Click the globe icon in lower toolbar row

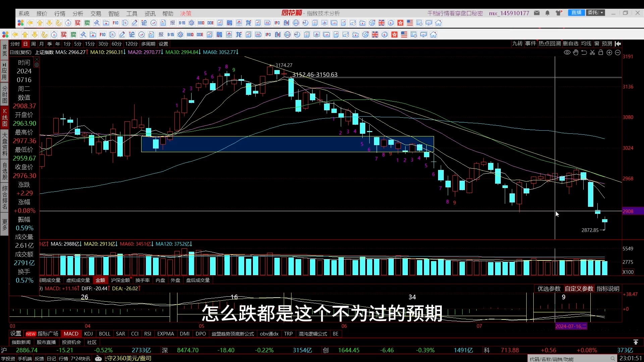click(x=287, y=35)
